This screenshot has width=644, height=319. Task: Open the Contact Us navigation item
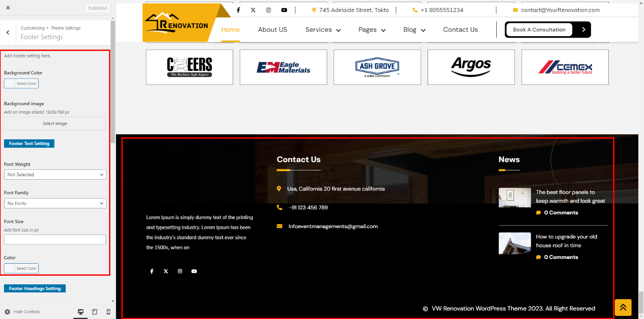point(460,30)
